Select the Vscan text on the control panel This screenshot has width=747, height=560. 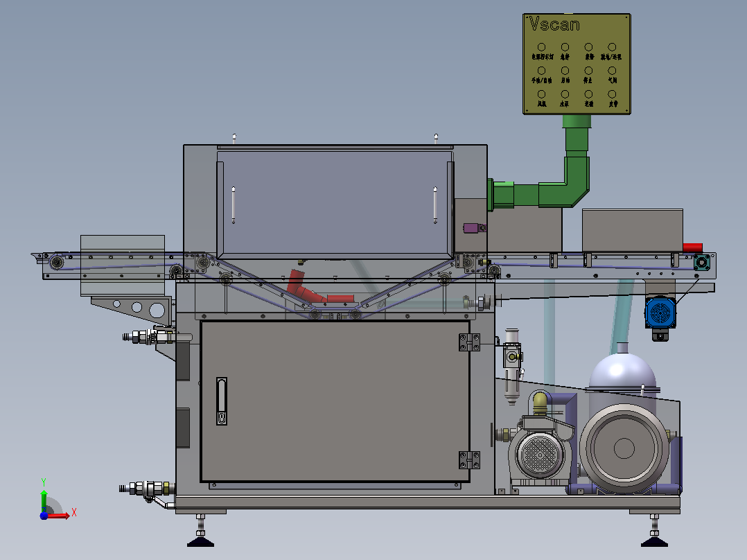point(554,24)
